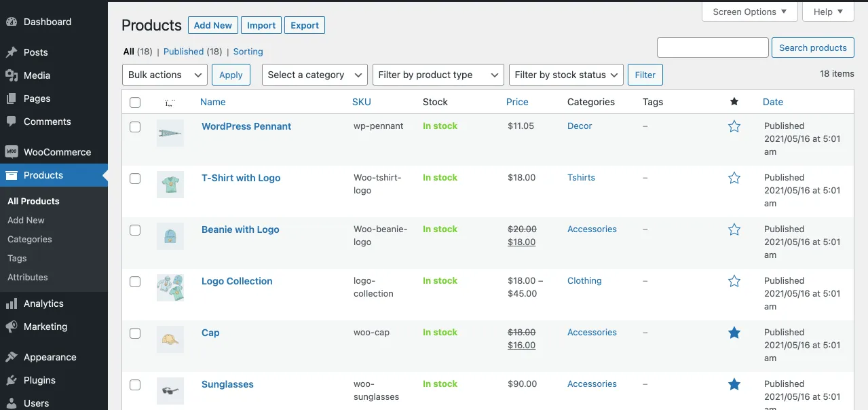868x410 pixels.
Task: Click the Users person icon
Action: click(11, 403)
